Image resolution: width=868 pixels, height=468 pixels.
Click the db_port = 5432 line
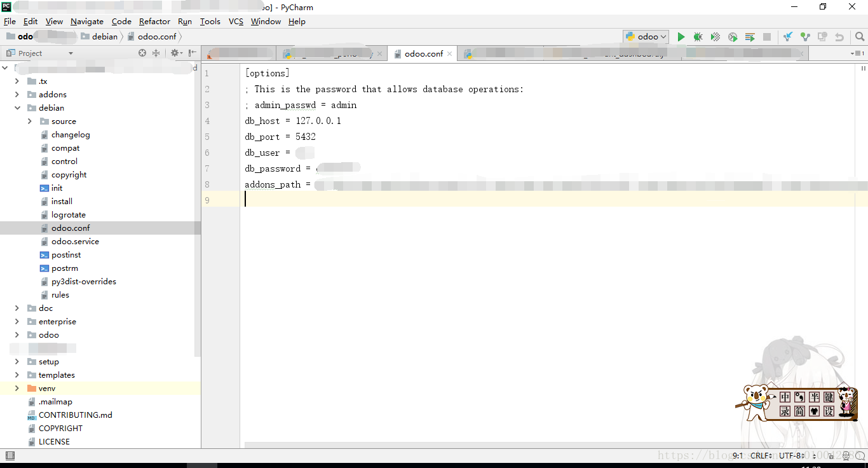coord(280,137)
